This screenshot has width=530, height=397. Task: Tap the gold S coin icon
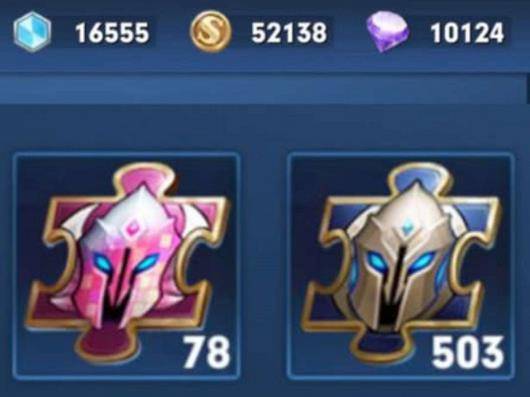(x=211, y=31)
